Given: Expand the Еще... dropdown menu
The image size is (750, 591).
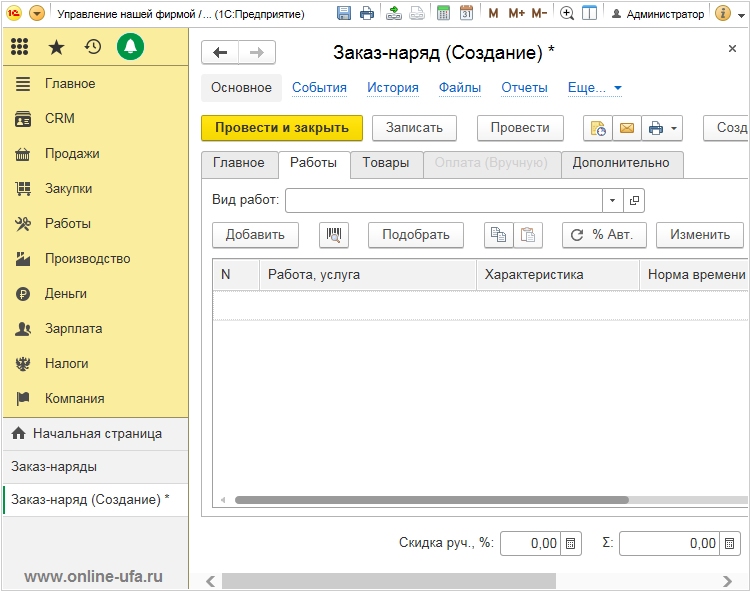Looking at the screenshot, I should point(594,88).
